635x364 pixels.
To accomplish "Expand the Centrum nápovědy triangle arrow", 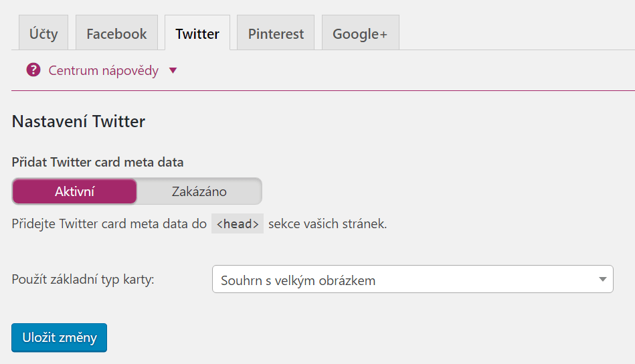I will pyautogui.click(x=173, y=70).
